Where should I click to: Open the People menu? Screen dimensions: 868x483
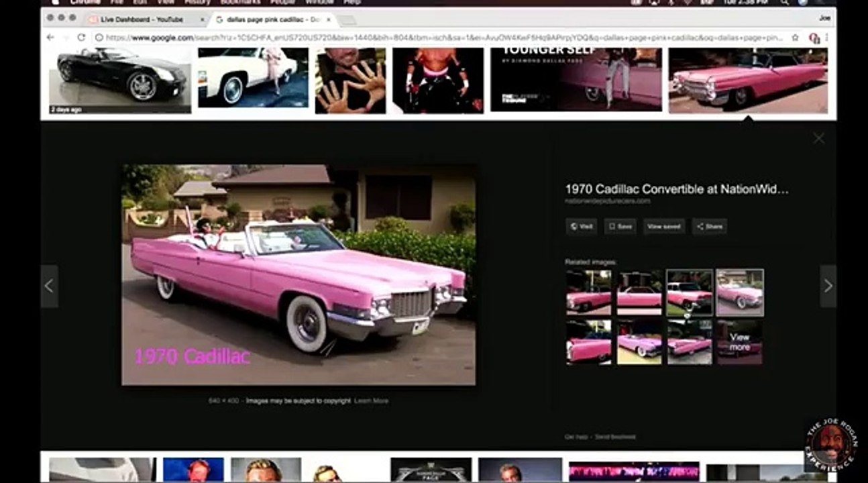283,2
